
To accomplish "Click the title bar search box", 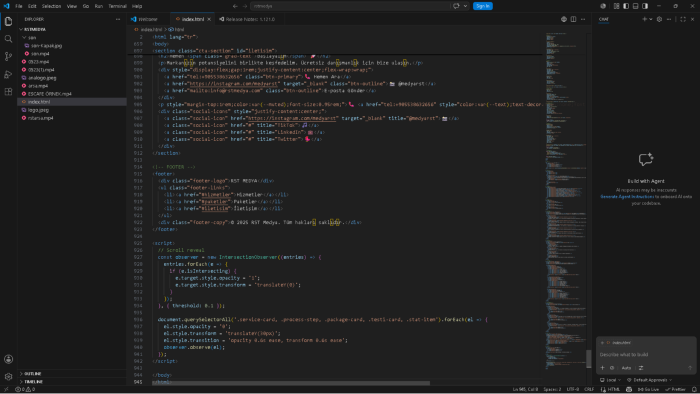I will pos(350,6).
